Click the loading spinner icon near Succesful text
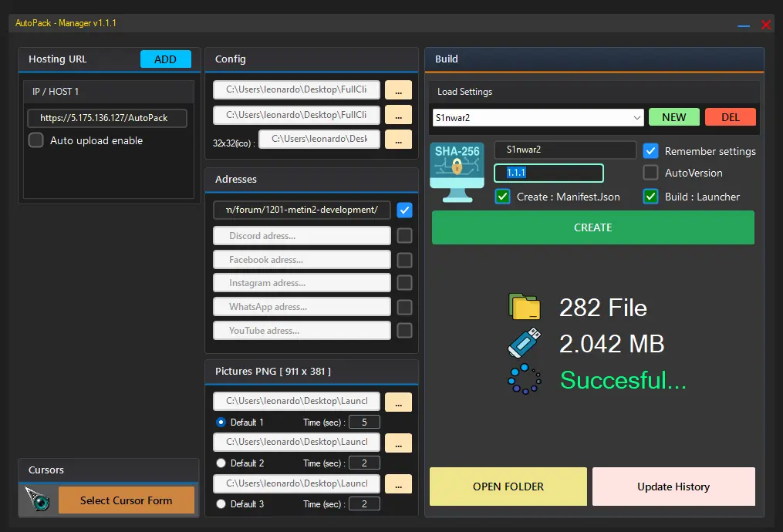 525,379
